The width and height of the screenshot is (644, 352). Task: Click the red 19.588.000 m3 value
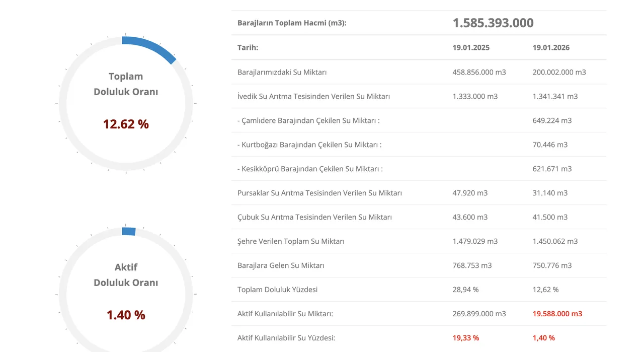pyautogui.click(x=557, y=314)
